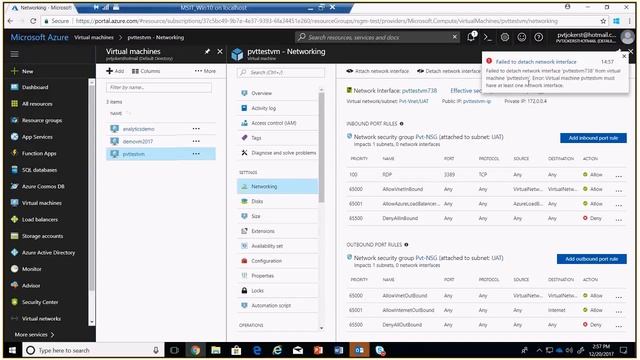Open pvttestvm-ip public IP link
The width and height of the screenshot is (640, 360).
[x=477, y=101]
